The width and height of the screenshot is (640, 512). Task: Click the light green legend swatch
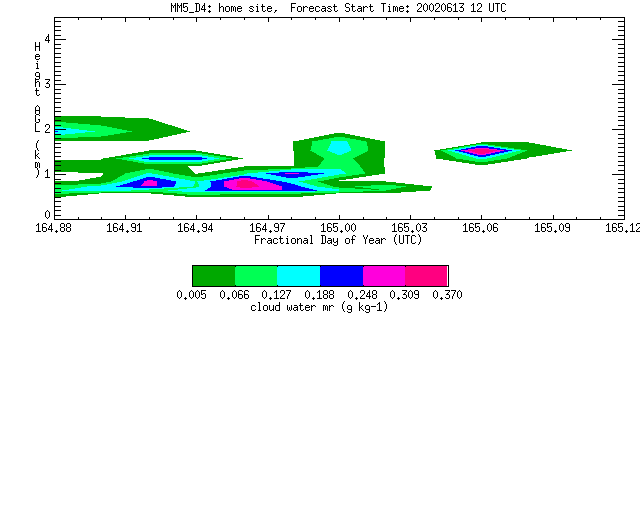pyautogui.click(x=256, y=276)
